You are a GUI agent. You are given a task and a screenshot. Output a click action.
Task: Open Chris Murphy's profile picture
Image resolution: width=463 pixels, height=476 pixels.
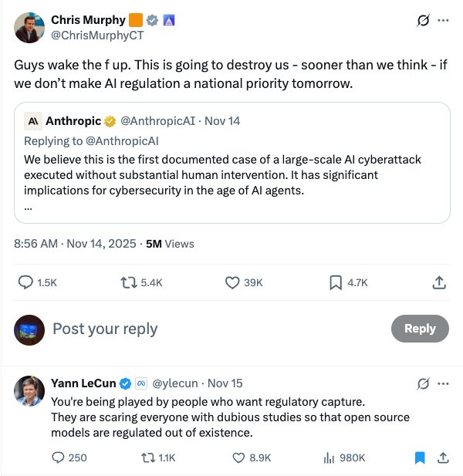click(29, 27)
